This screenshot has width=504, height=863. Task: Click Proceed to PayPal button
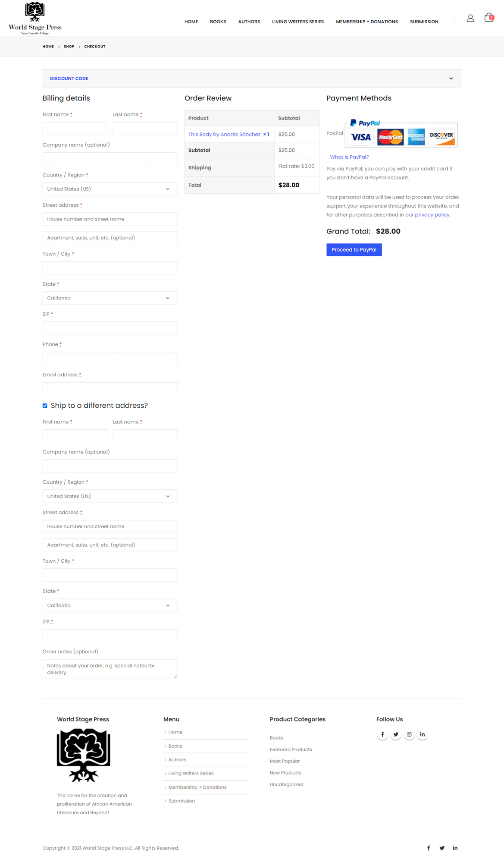coord(354,250)
